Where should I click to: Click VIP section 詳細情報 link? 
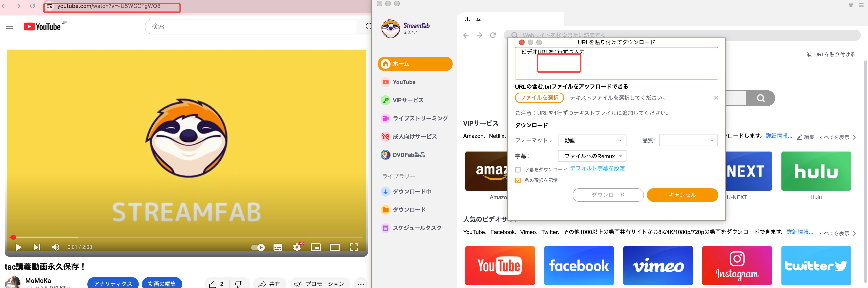779,136
